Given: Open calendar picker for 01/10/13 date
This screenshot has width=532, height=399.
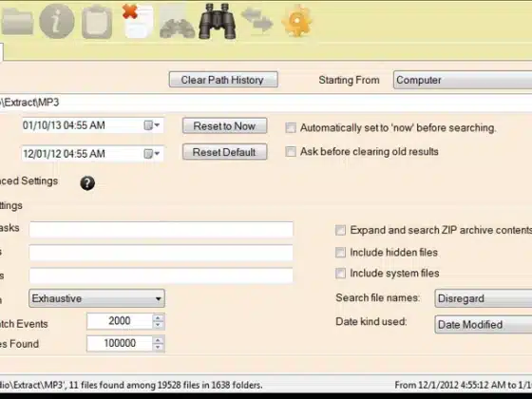Looking at the screenshot, I should click(x=152, y=125).
